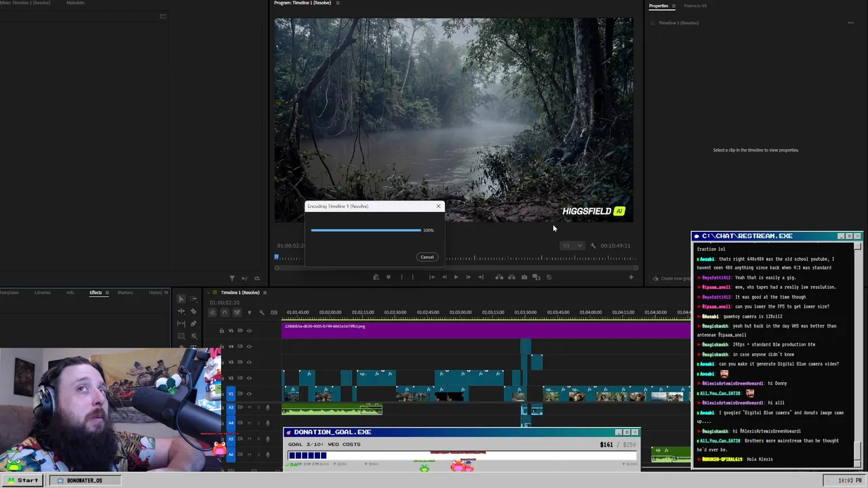The image size is (868, 488).
Task: Add a marker in the timeline header
Action: tap(249, 312)
